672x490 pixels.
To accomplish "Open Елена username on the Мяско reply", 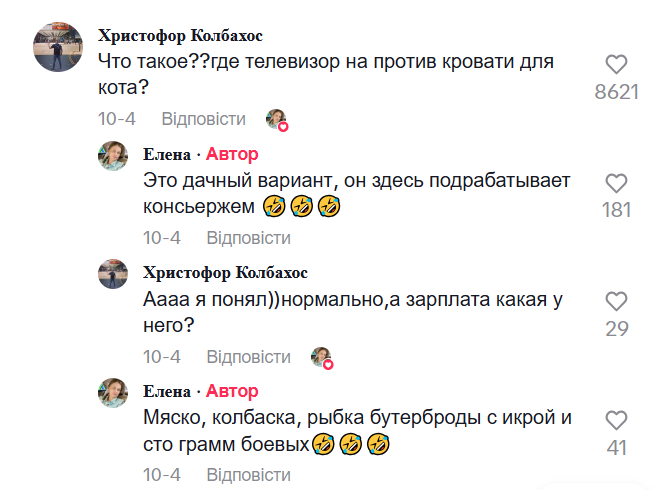I will 166,391.
